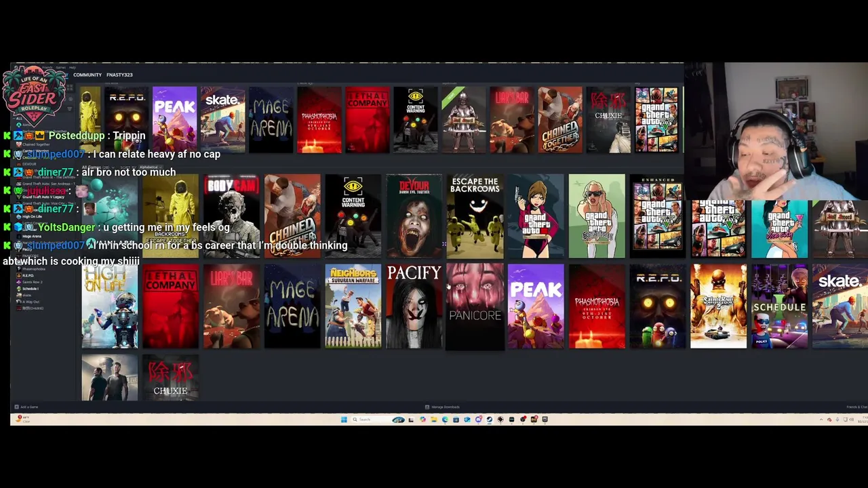Select R.E.P.O. in the sidebar game list
This screenshot has height=488, width=868.
pos(28,276)
